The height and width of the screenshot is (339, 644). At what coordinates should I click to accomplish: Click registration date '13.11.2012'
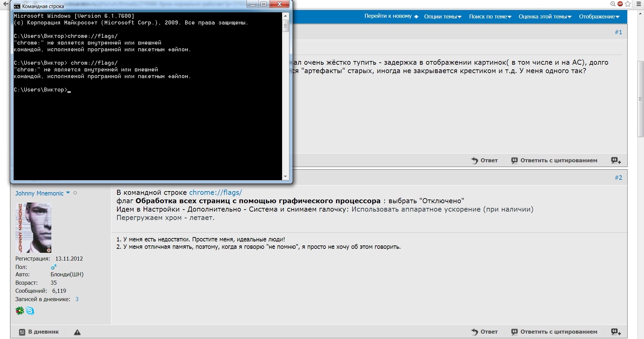pos(69,259)
